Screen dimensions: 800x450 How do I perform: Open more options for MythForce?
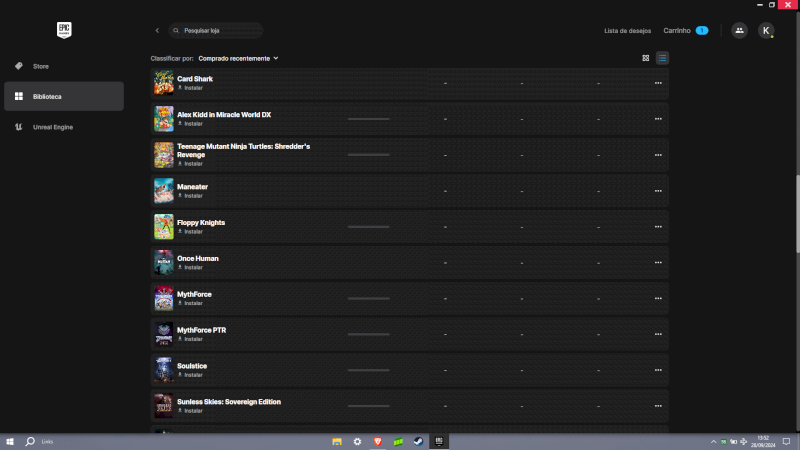(x=658, y=298)
